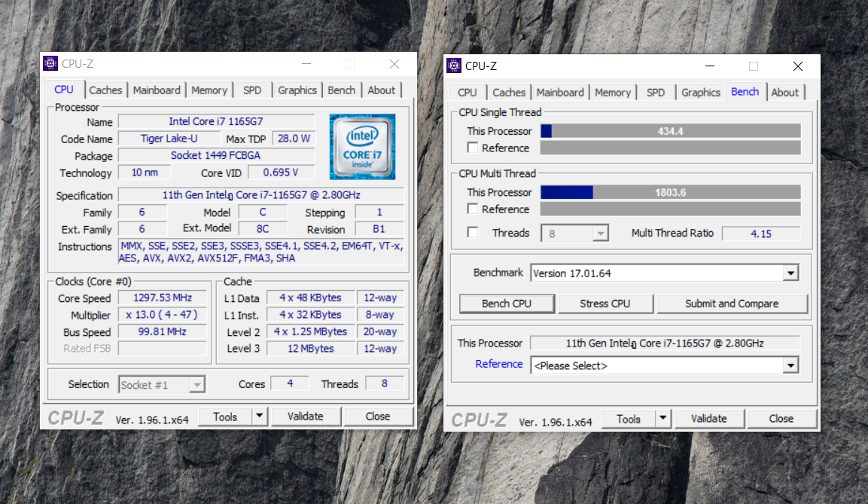Screen dimensions: 868x504
Task: Switch to Mainboard tab in left window
Action: 157,90
